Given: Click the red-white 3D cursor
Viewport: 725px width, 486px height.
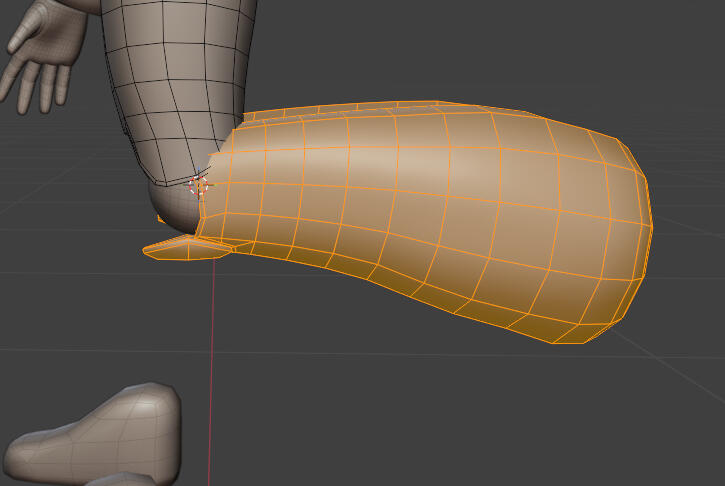Looking at the screenshot, I should (x=199, y=186).
